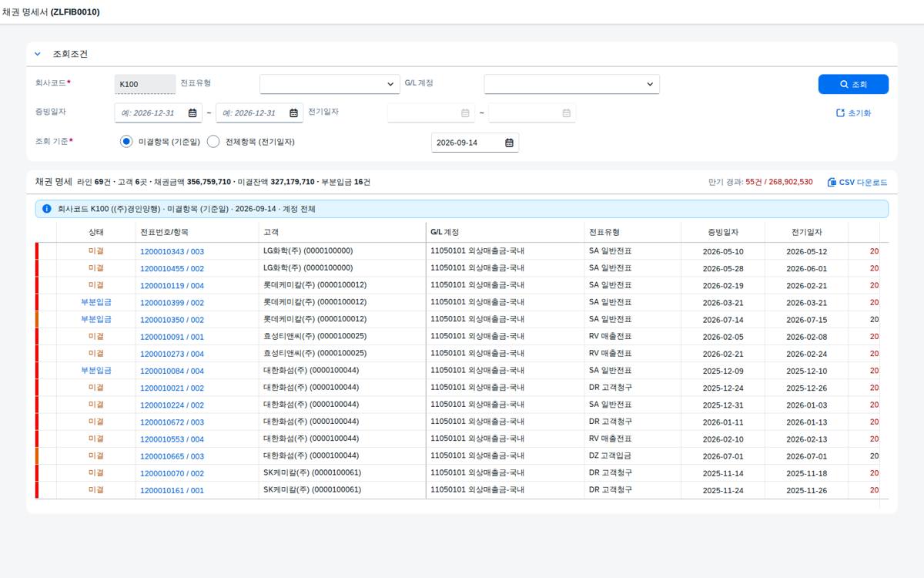The height and width of the screenshot is (578, 924).
Task: Sort by 전표유형 column header
Action: click(x=632, y=232)
